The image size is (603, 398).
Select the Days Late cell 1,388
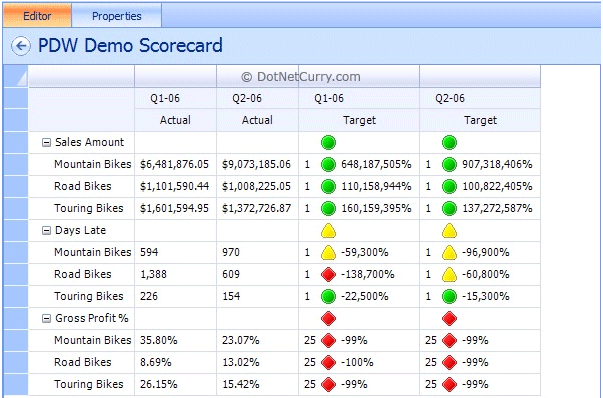coord(175,275)
